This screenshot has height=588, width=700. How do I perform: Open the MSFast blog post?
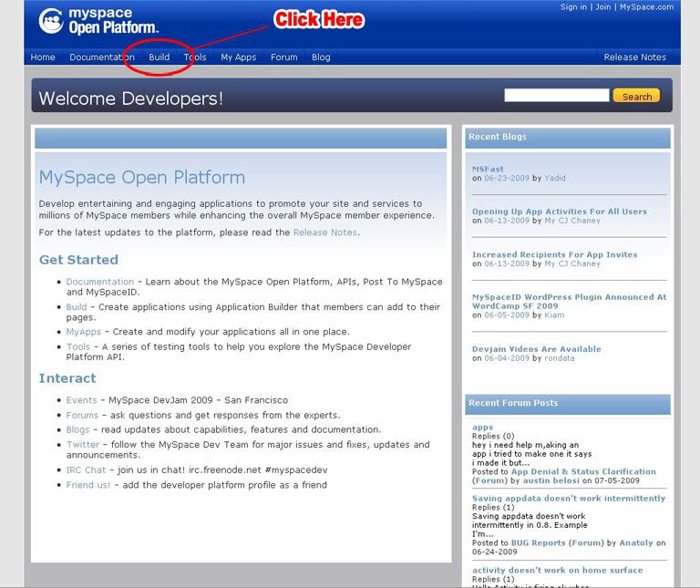pyautogui.click(x=488, y=170)
